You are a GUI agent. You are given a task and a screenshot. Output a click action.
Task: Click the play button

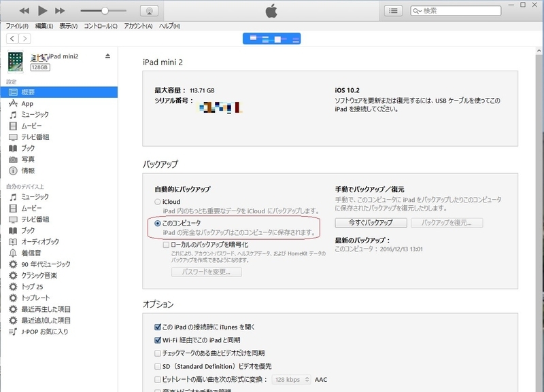click(x=42, y=11)
